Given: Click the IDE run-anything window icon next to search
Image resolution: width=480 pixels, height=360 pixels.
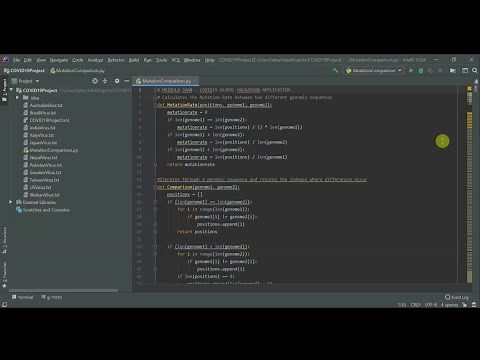Looking at the screenshot, I should 465,71.
